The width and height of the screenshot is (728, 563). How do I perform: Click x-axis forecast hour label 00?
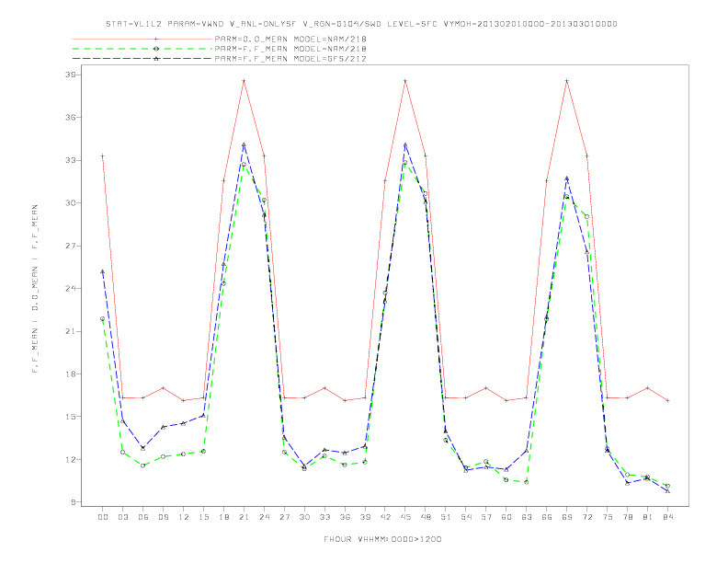click(x=103, y=517)
